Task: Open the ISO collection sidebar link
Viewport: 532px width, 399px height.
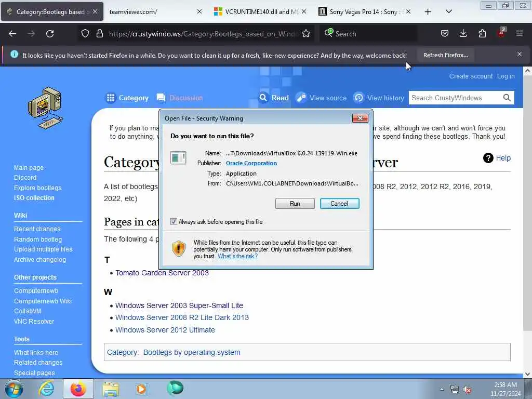Action: [34, 198]
